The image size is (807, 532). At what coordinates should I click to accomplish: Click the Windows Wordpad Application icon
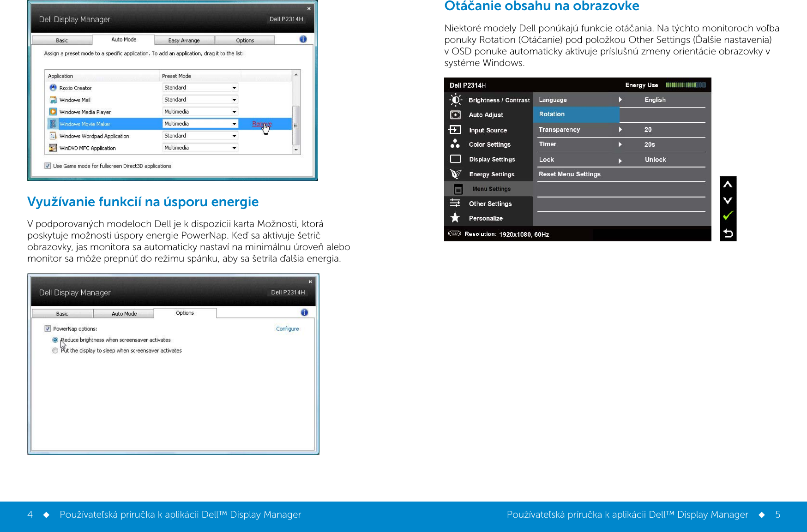[x=53, y=136]
